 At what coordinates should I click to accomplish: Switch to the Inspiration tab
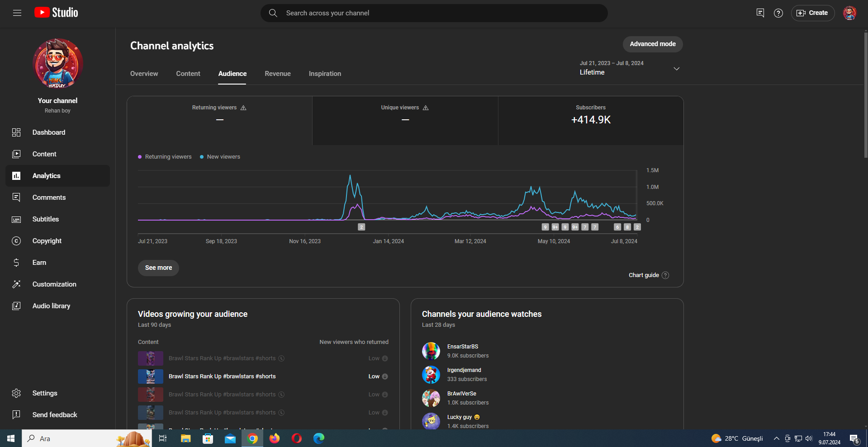click(x=325, y=74)
